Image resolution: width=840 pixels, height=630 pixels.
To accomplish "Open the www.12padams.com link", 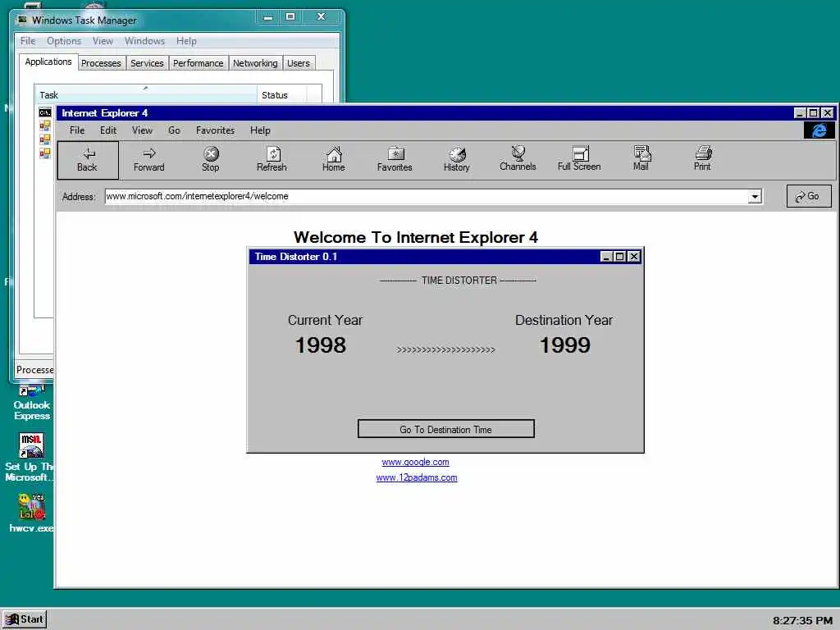I will click(x=417, y=477).
